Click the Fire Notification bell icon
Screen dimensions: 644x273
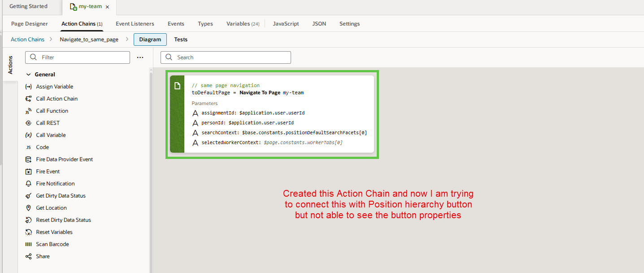point(29,184)
